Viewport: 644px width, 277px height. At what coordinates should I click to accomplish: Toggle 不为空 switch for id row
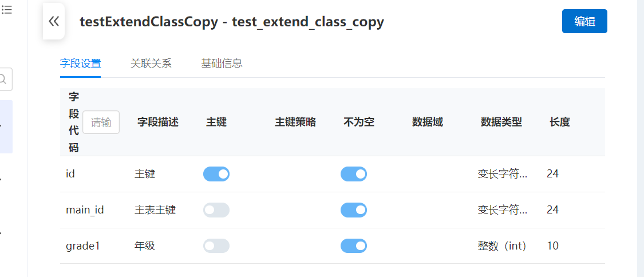[x=354, y=174]
